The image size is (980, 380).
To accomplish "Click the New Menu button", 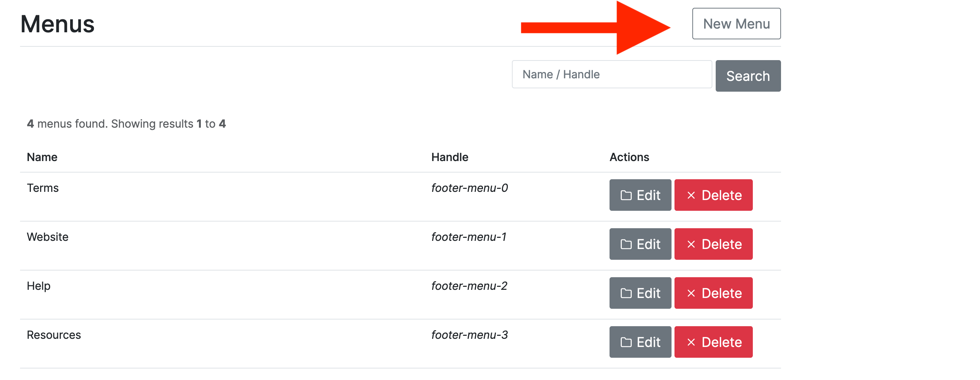I will pos(736,24).
